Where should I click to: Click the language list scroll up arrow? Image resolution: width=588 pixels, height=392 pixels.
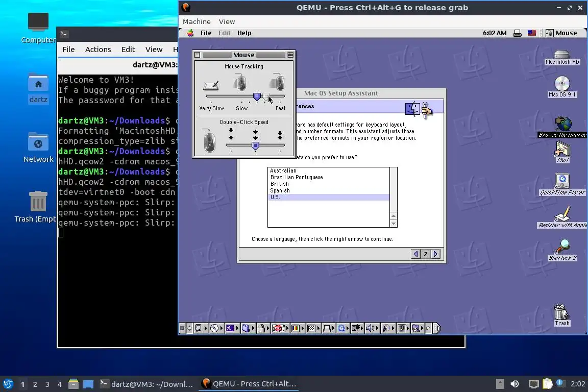coord(394,216)
